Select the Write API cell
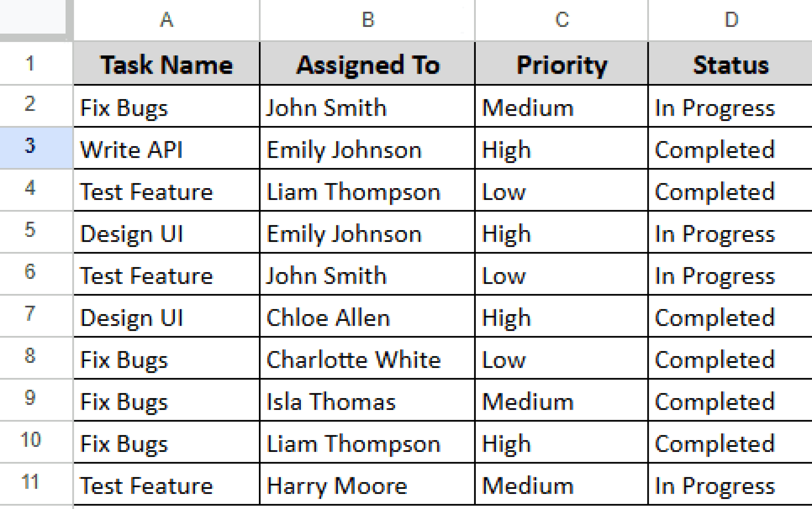 (x=167, y=150)
